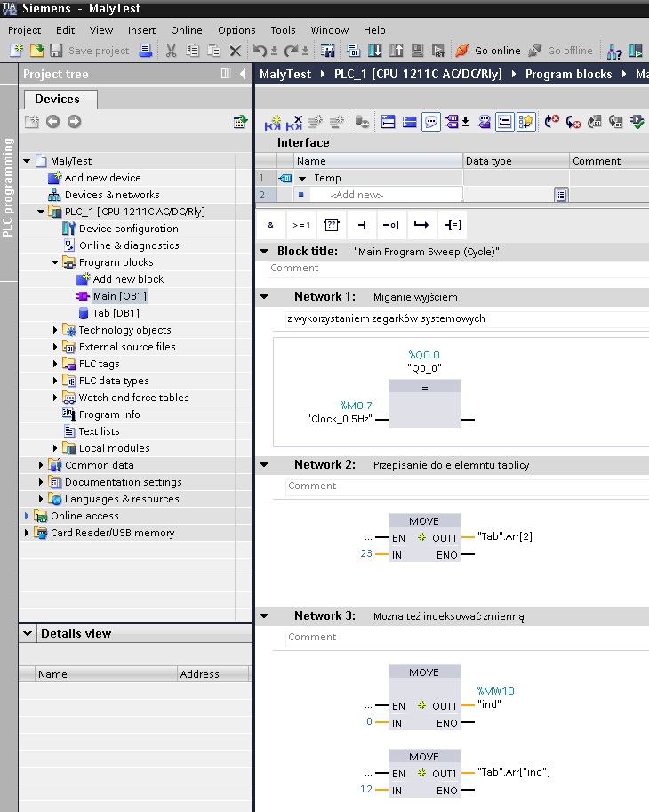The image size is (649, 812).
Task: Undo last action using the toolbar arrow
Action: [260, 50]
